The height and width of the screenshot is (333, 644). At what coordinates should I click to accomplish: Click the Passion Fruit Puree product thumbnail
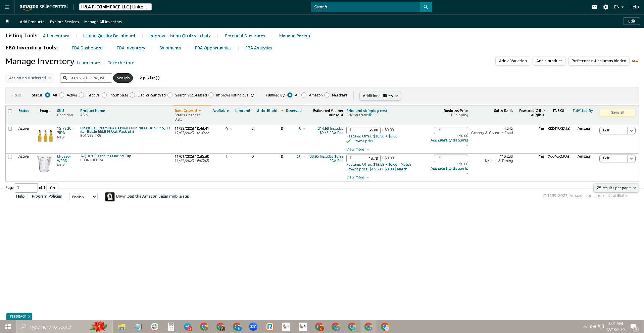45,135
